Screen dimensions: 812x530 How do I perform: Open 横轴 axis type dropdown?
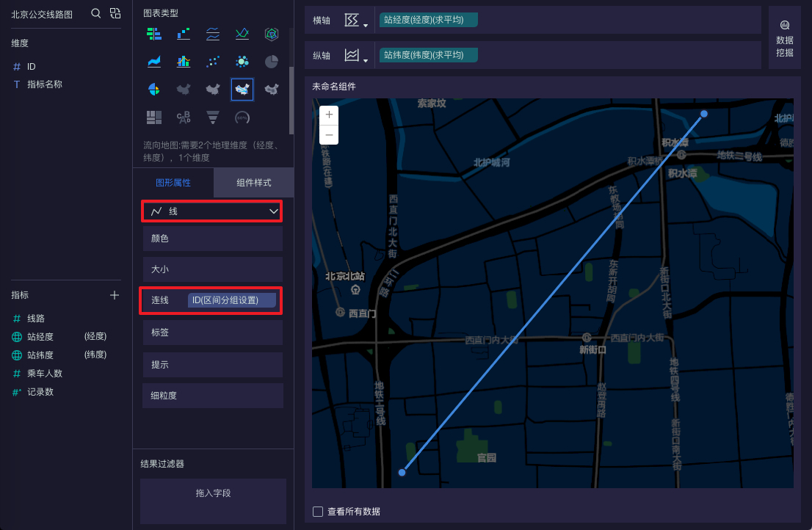[x=356, y=20]
